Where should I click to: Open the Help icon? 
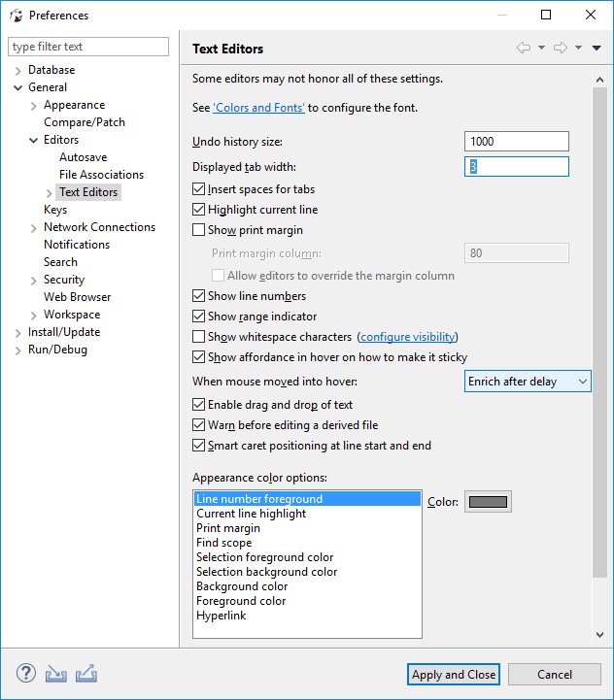[26, 673]
